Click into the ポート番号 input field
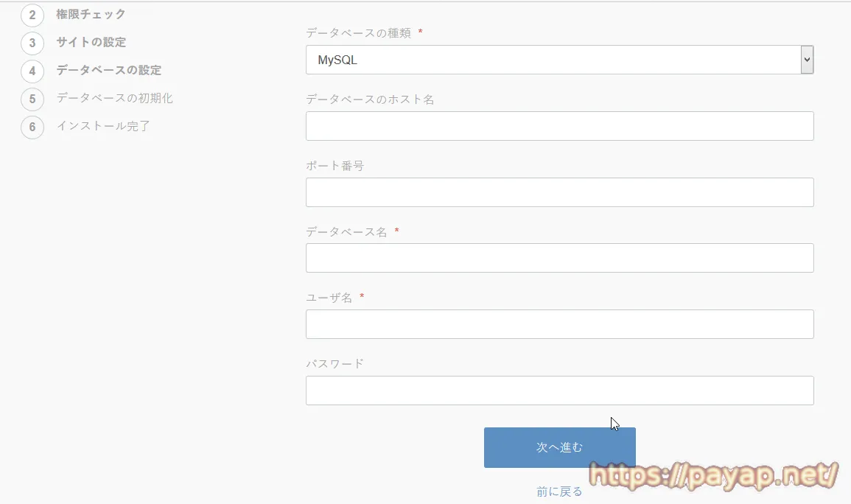Screen dimensions: 851x504 click(x=559, y=192)
